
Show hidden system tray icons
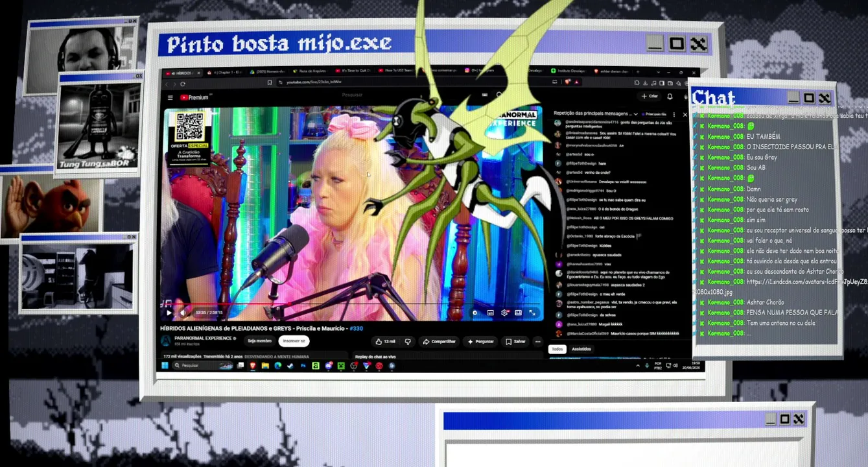[638, 366]
